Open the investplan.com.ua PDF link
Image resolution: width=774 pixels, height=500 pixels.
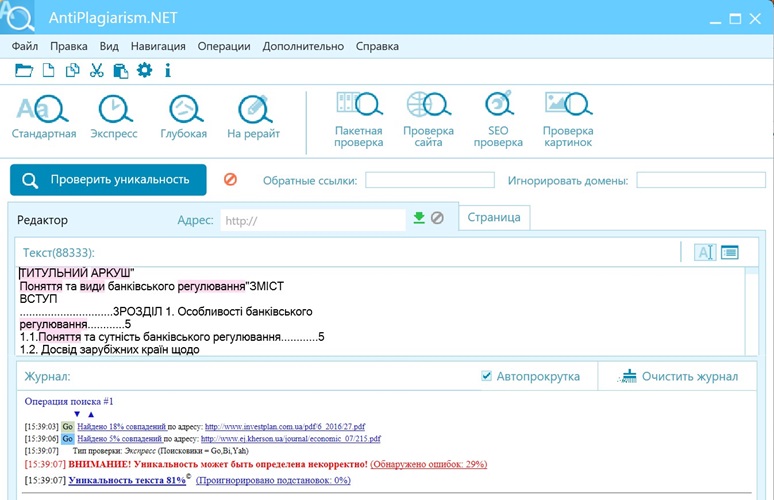click(x=285, y=426)
